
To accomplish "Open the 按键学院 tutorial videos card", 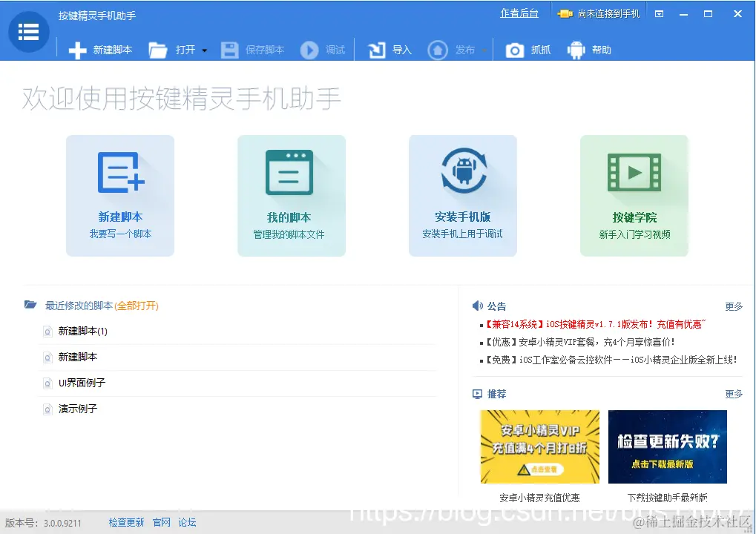I will click(x=634, y=195).
